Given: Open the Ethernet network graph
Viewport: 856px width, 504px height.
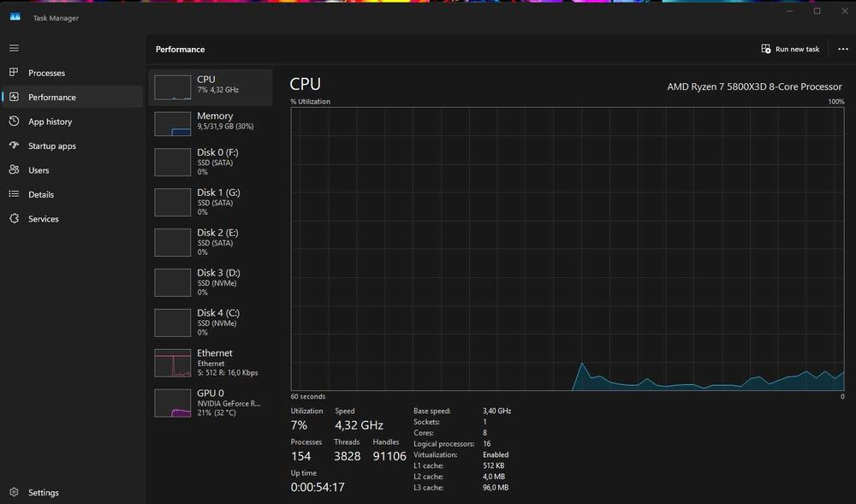Looking at the screenshot, I should [x=211, y=363].
